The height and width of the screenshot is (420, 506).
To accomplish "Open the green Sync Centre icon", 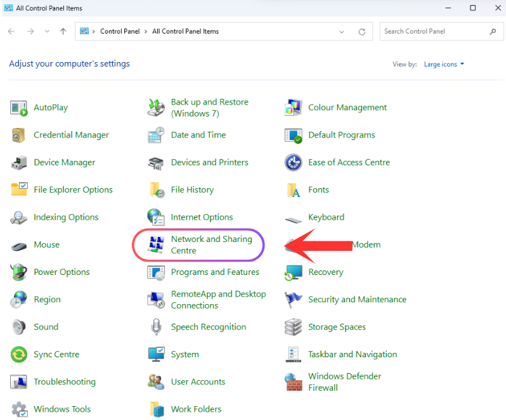I will 19,354.
